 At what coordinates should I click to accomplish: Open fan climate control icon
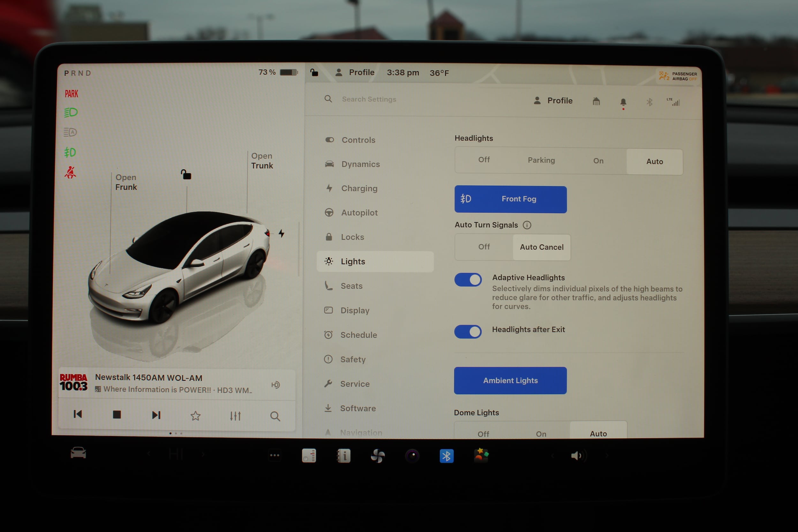(x=378, y=456)
